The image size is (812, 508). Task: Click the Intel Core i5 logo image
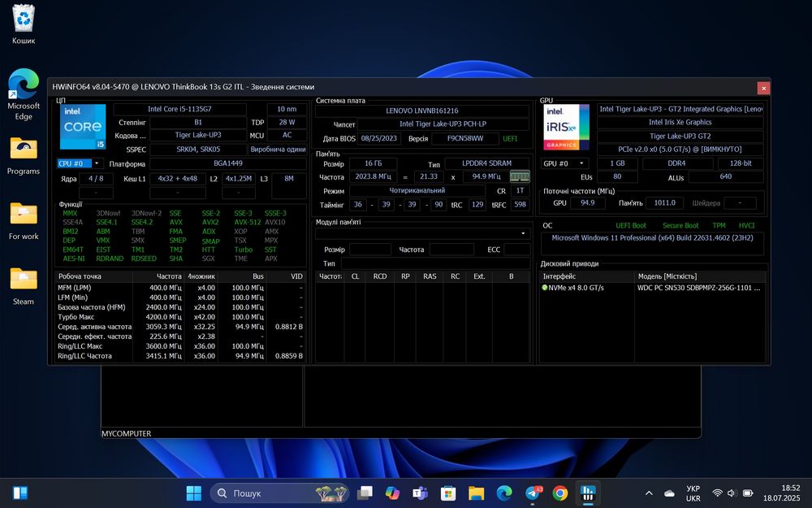click(83, 128)
